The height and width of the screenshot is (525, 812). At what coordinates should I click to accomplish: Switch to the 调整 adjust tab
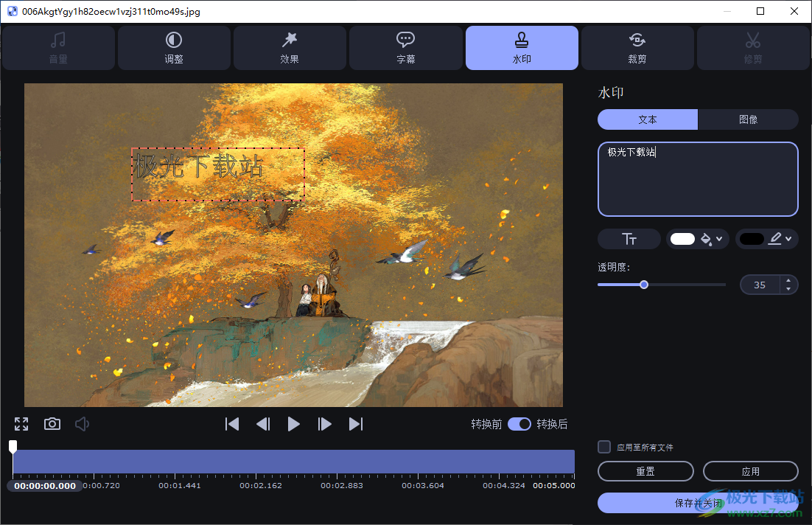[174, 48]
